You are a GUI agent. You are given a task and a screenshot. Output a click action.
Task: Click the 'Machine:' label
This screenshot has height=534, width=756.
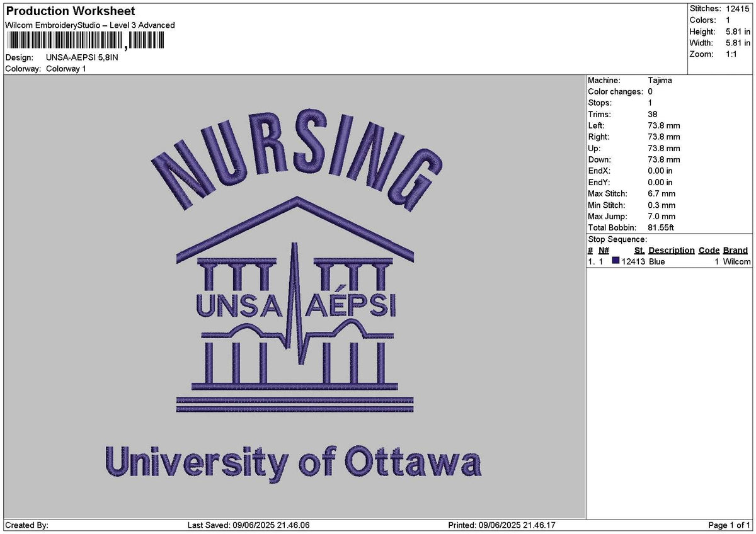click(604, 81)
